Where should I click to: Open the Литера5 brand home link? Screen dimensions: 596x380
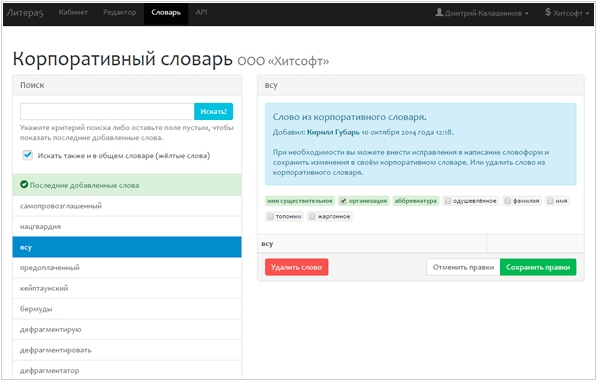click(x=25, y=13)
